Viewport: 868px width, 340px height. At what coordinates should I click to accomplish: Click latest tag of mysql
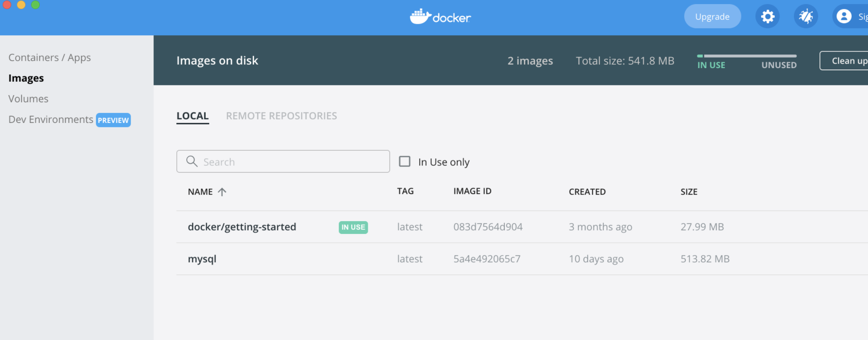[410, 259]
